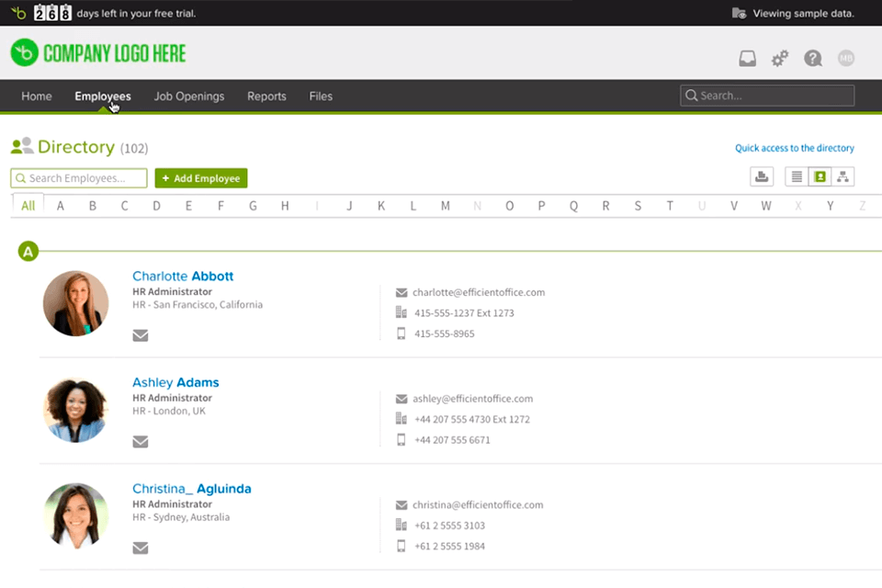Filter directory by letter S

[x=638, y=206]
